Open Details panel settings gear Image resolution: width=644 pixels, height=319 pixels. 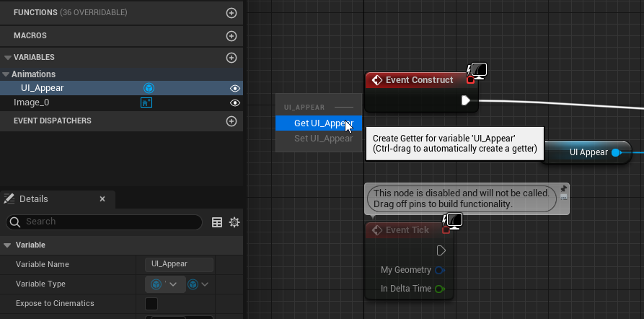(x=234, y=222)
